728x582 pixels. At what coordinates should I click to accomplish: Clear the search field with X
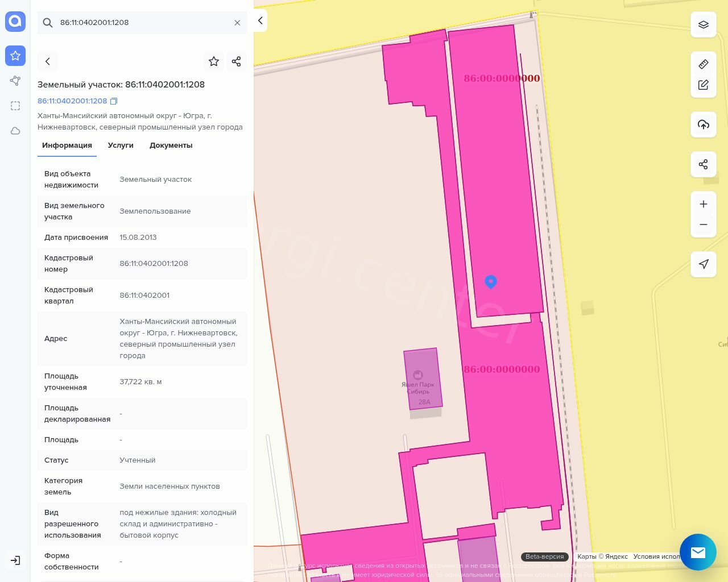[237, 23]
